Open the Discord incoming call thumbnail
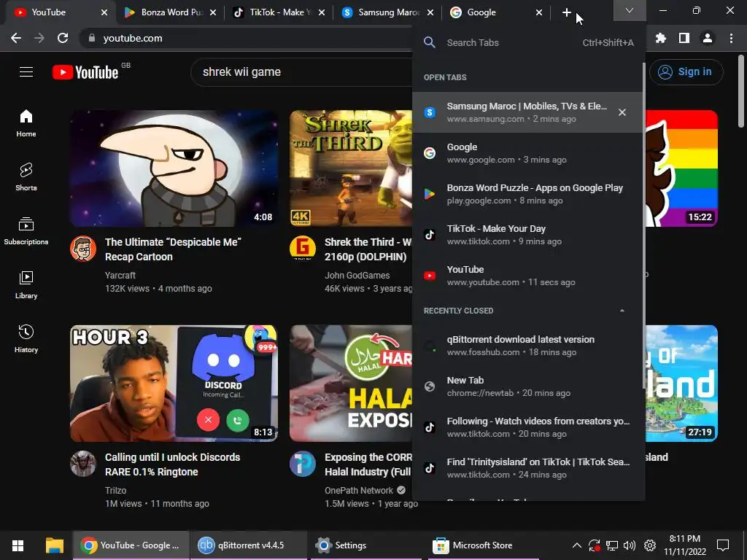Screen dimensions: 747x560 coord(174,384)
